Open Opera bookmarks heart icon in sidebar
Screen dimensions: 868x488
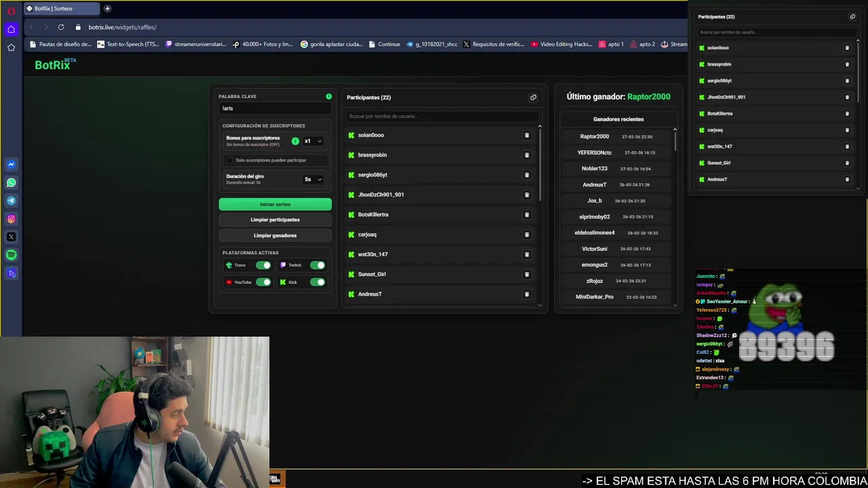[12, 47]
